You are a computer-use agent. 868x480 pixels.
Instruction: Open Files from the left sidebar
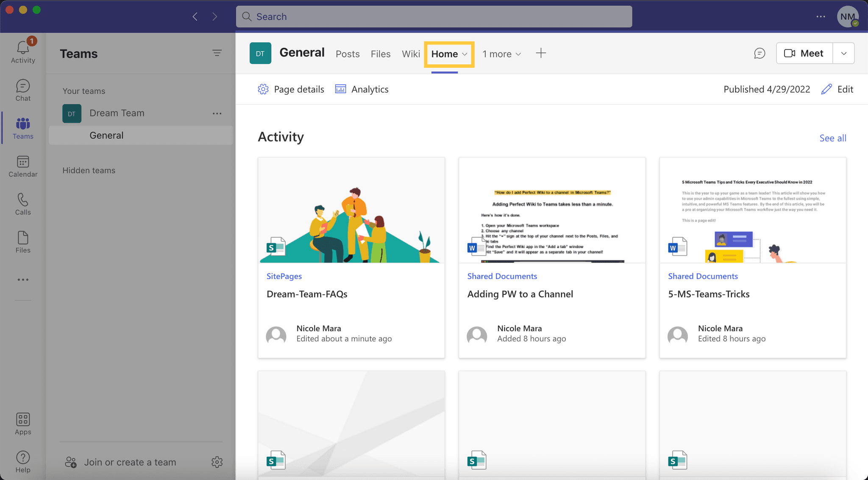(x=22, y=241)
